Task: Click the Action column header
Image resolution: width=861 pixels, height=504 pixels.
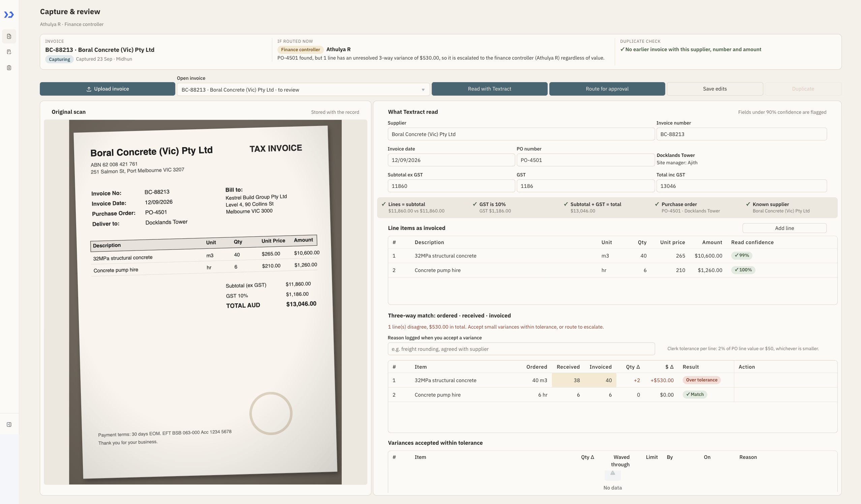Action: tap(746, 367)
